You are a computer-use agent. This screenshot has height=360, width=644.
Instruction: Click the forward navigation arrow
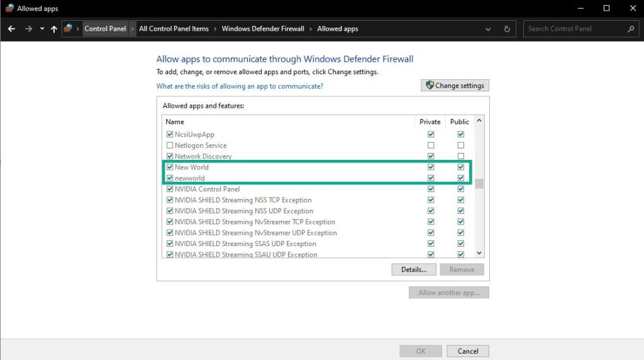(28, 29)
